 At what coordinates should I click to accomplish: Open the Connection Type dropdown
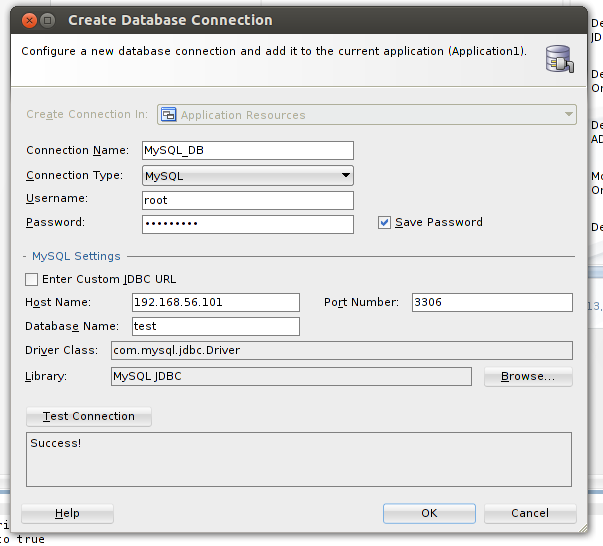point(248,176)
